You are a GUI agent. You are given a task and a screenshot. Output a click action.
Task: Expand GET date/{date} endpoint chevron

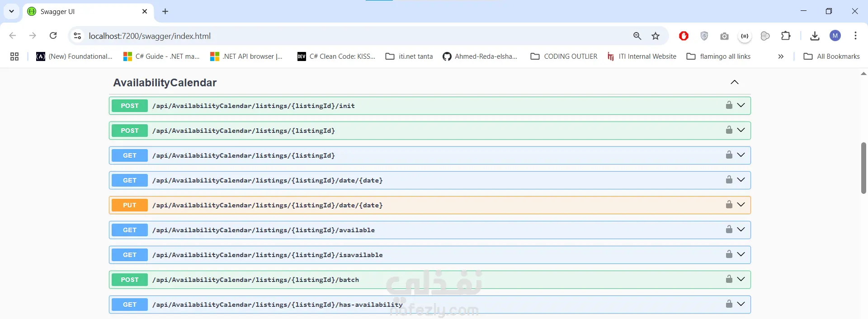pyautogui.click(x=741, y=180)
